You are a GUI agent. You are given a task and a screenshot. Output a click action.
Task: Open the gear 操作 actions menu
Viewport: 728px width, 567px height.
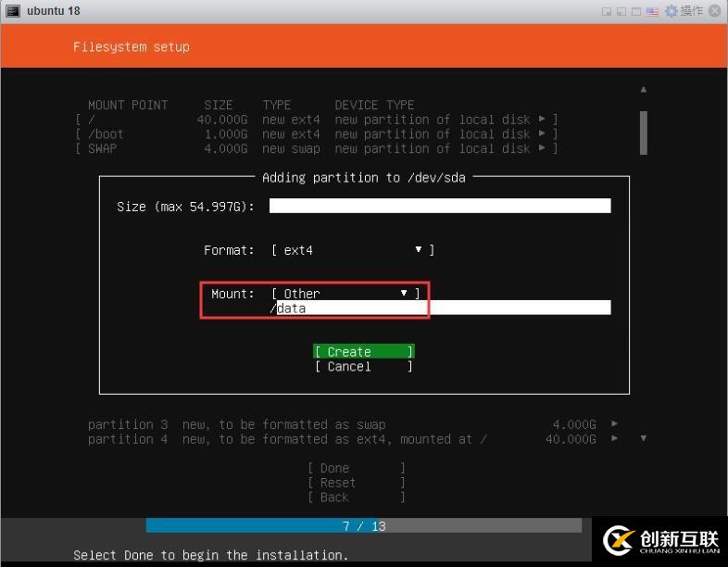pyautogui.click(x=684, y=11)
